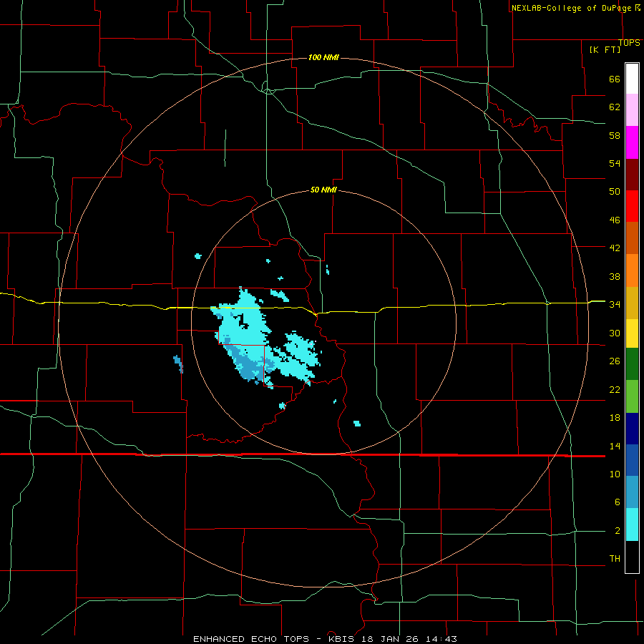The image size is (644, 644).
Task: Click the cyan legend swatch above 2
Action: (632, 525)
